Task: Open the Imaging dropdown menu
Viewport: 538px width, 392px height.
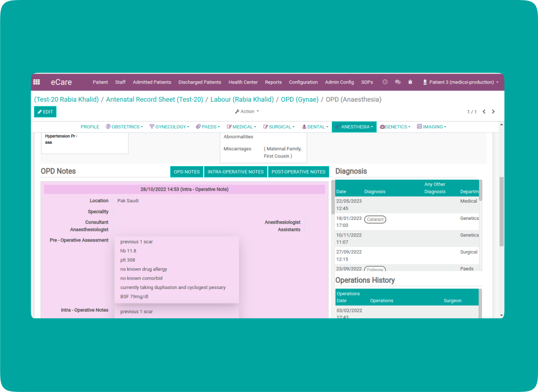Action: pos(432,127)
